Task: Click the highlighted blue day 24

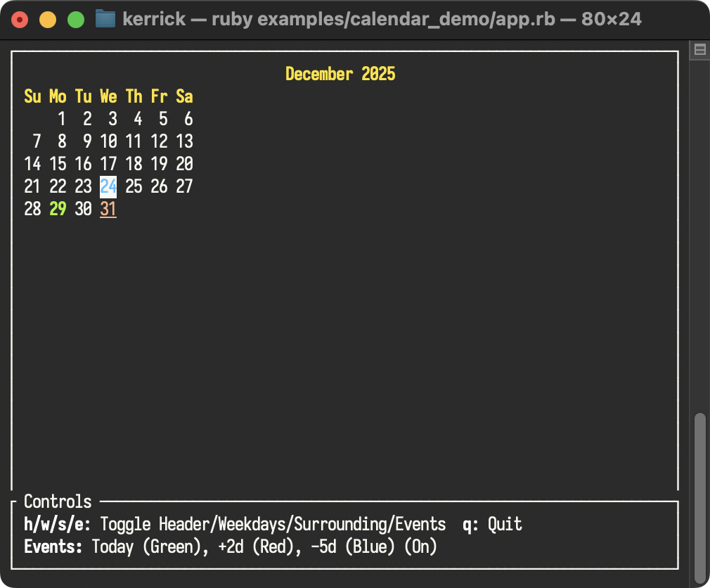Action: click(x=108, y=186)
